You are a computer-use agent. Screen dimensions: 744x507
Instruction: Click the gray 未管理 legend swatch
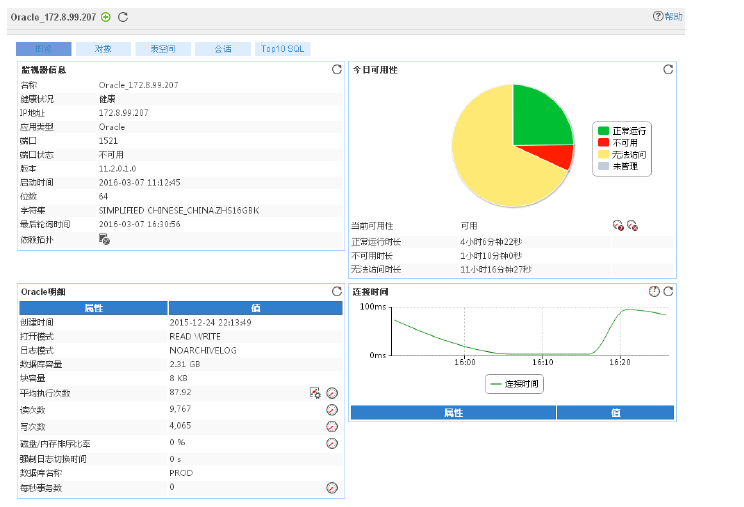(x=604, y=166)
